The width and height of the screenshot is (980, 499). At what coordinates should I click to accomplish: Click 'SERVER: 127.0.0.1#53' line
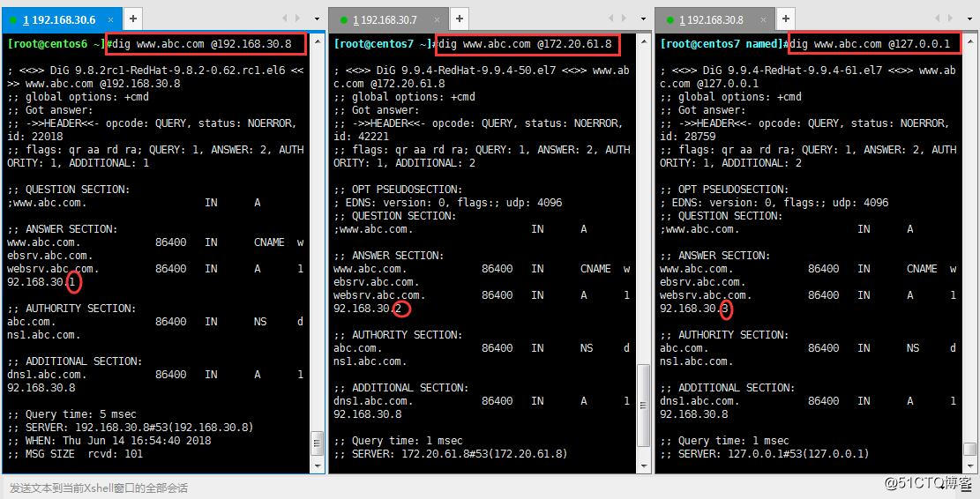765,454
